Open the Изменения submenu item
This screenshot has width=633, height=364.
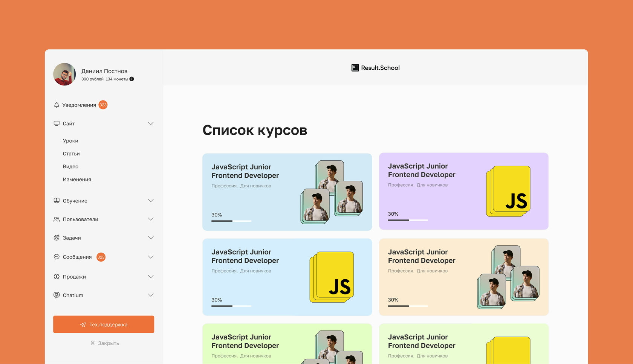[x=77, y=180]
